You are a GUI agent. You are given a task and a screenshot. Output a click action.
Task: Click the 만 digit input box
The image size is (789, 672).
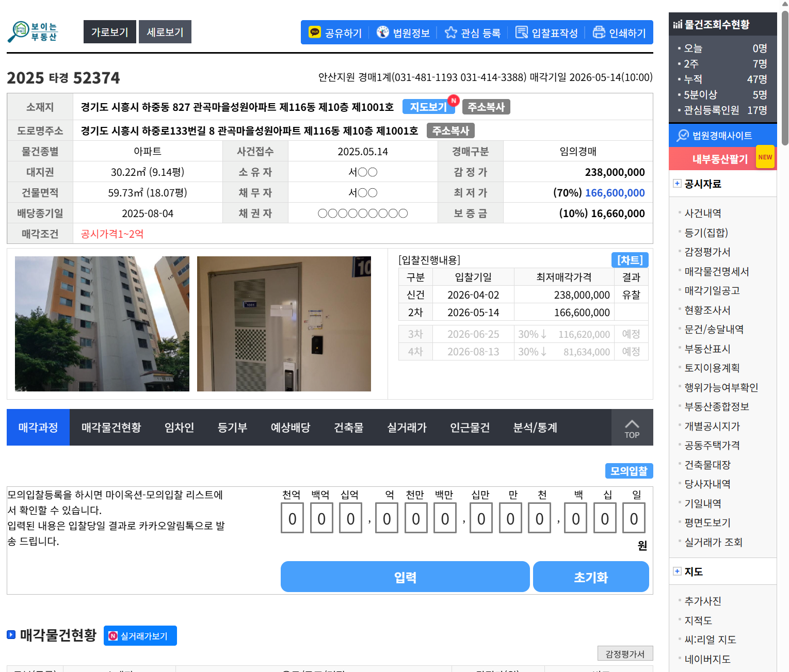tap(510, 518)
